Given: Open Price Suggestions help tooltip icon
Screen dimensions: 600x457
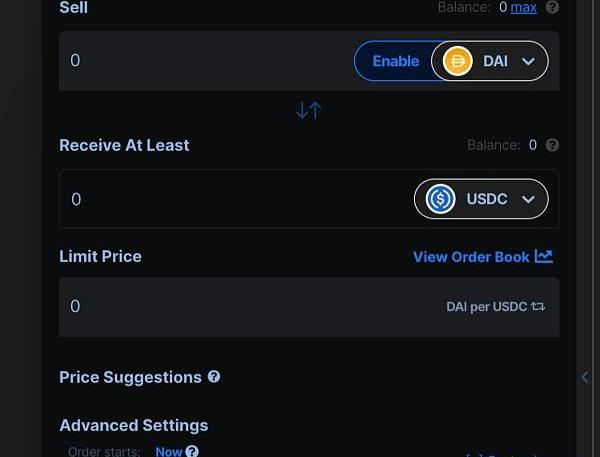Looking at the screenshot, I should (x=213, y=377).
